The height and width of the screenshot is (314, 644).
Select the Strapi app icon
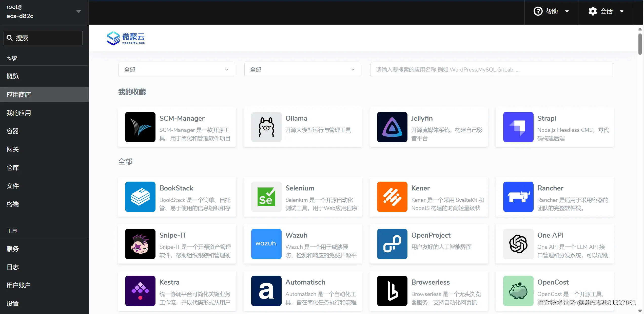click(x=518, y=127)
